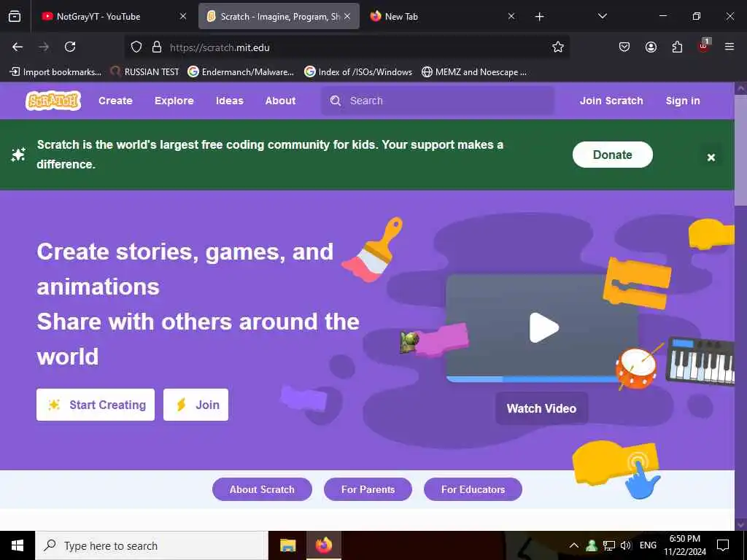
Task: Close the Scratch tab
Action: coord(347,16)
